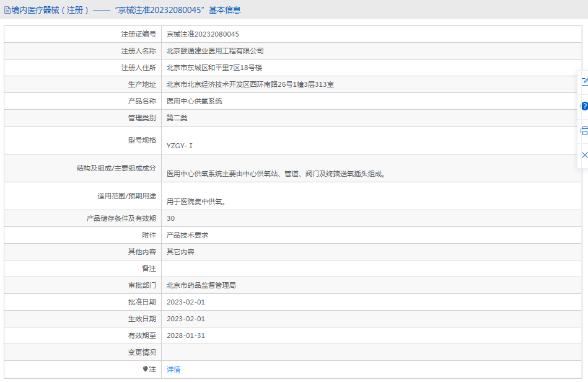This screenshot has width=588, height=382.
Task: Open help via the question mark icon
Action: (584, 106)
